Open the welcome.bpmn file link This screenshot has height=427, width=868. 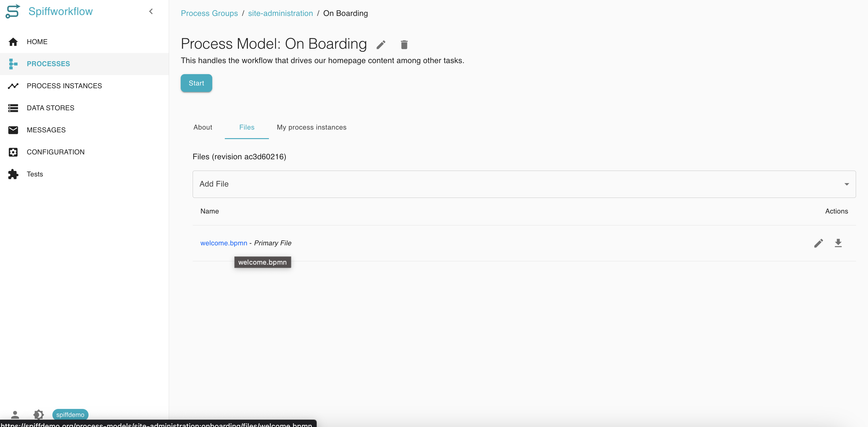(224, 243)
